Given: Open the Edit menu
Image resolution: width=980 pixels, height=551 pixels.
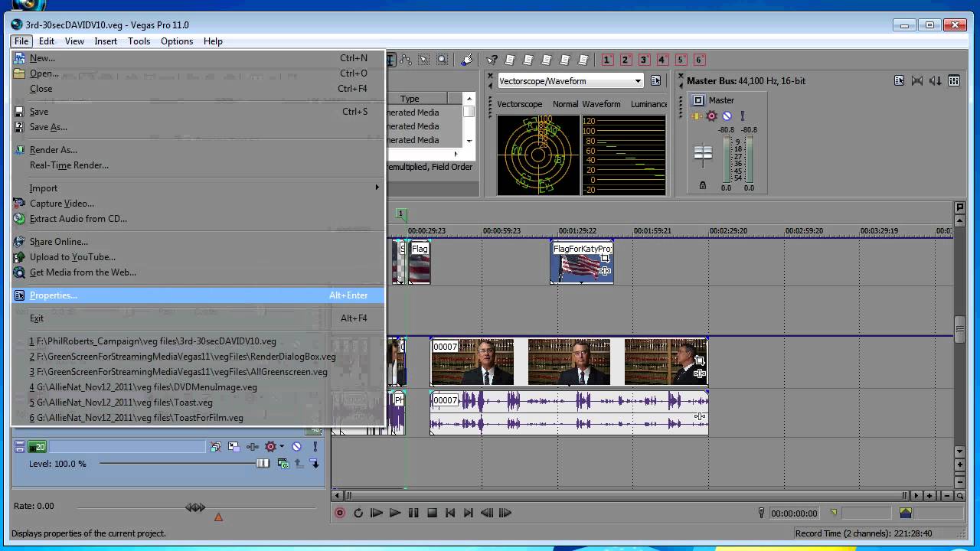Looking at the screenshot, I should pyautogui.click(x=47, y=41).
